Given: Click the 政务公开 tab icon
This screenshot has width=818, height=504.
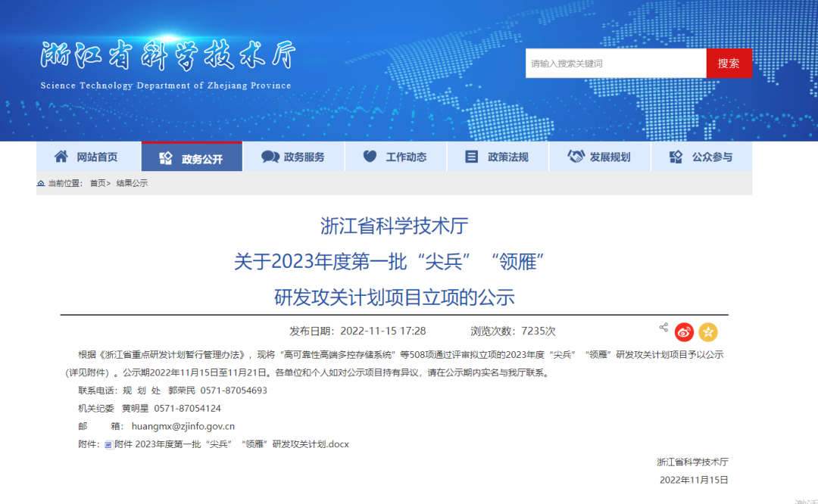Looking at the screenshot, I should (165, 158).
